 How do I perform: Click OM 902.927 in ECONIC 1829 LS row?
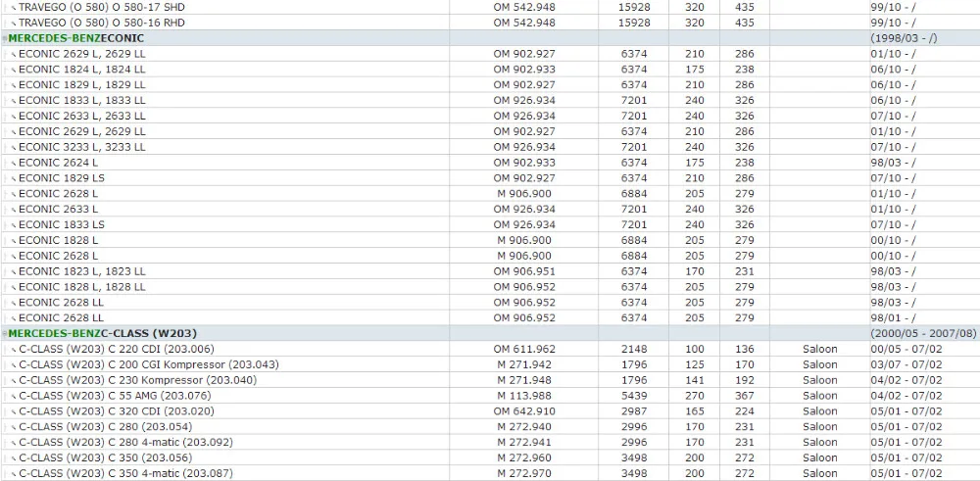click(x=524, y=178)
